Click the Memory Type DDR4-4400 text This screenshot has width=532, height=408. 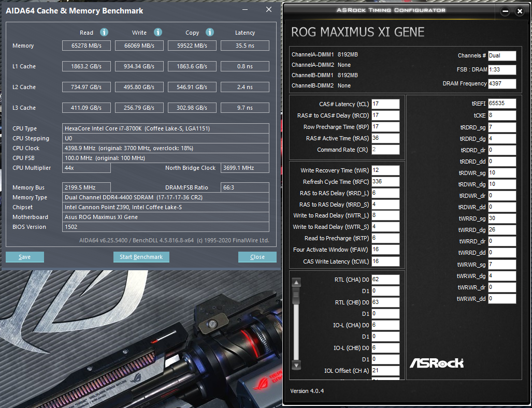(x=166, y=197)
